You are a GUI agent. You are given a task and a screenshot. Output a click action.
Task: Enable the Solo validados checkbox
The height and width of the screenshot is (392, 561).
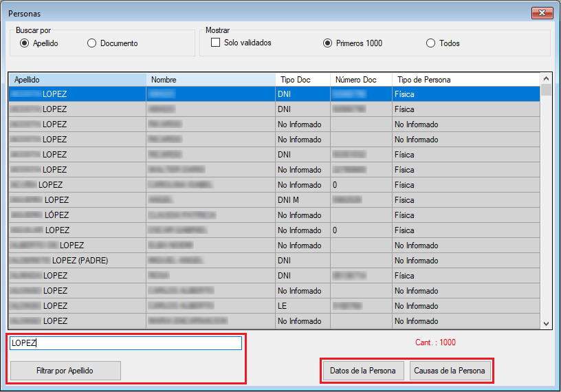point(216,43)
